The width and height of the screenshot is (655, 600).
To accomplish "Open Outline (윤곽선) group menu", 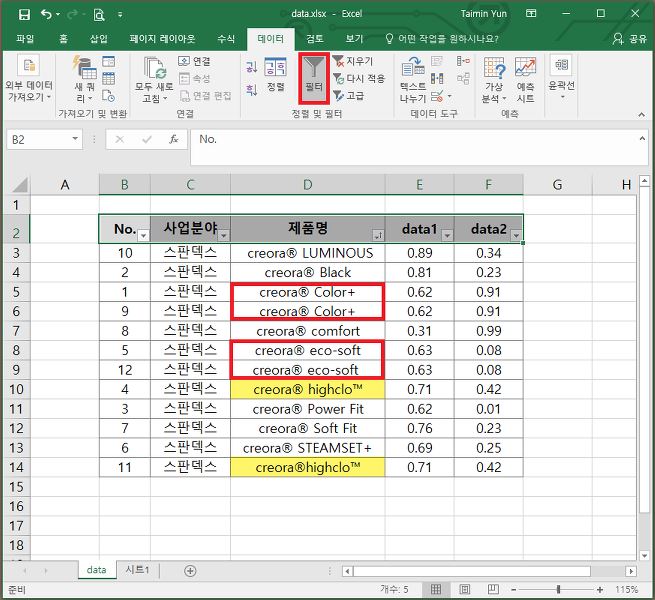I will [x=561, y=78].
